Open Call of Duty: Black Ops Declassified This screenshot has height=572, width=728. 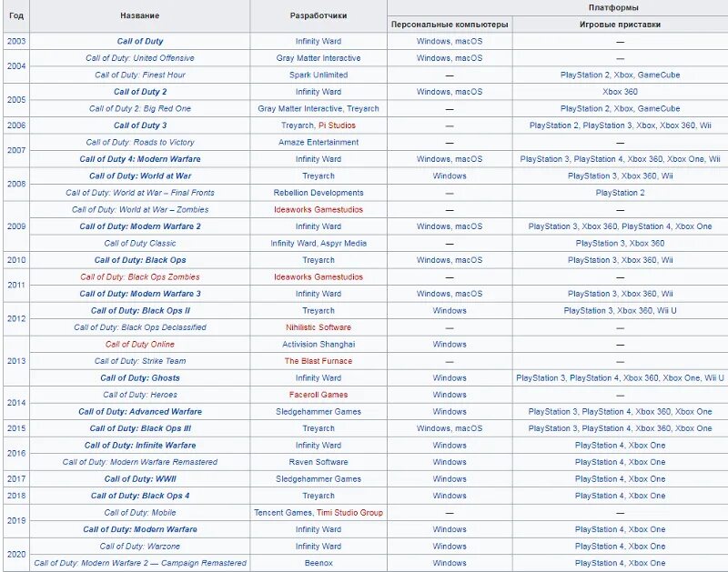140,327
